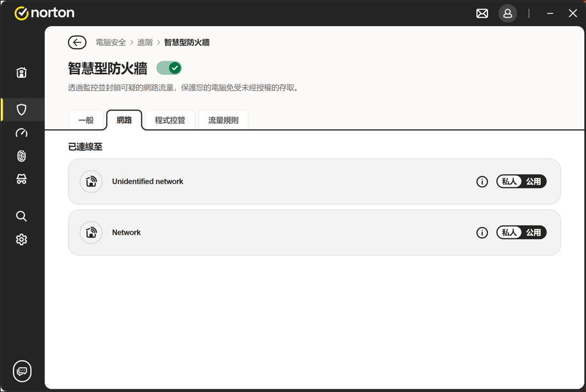Viewport: 586px width, 392px height.
Task: Switch to the 程式控管 tab
Action: (170, 120)
